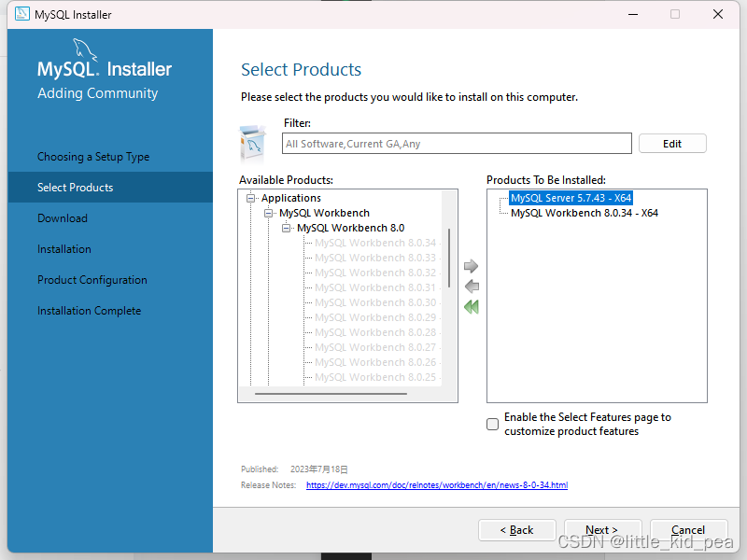
Task: Select MySQL Workbench 8.0.29 in available list
Action: (375, 317)
